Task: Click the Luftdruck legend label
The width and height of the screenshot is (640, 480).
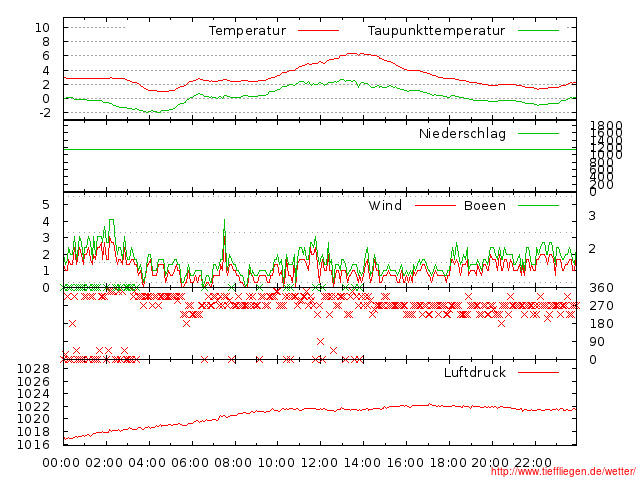Action: click(x=475, y=372)
